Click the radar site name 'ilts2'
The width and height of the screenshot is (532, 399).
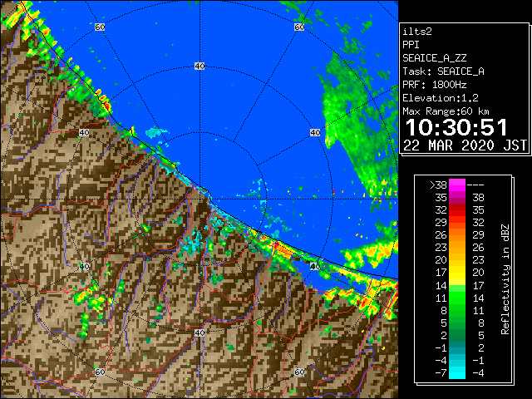tap(417, 32)
